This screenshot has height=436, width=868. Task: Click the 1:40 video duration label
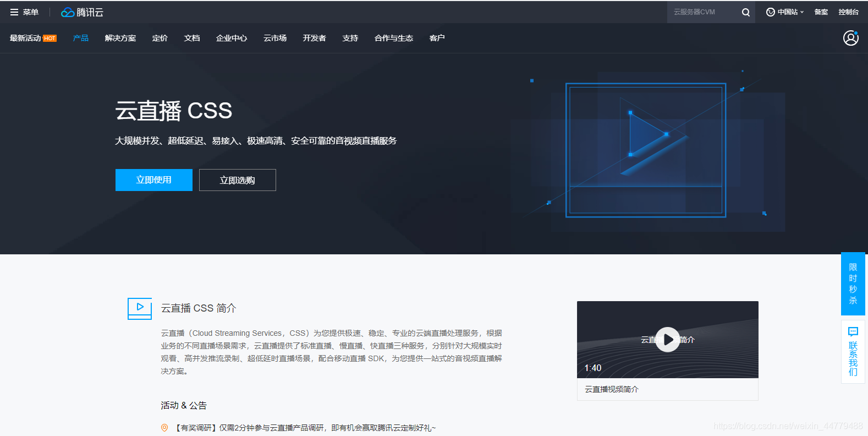click(x=593, y=368)
